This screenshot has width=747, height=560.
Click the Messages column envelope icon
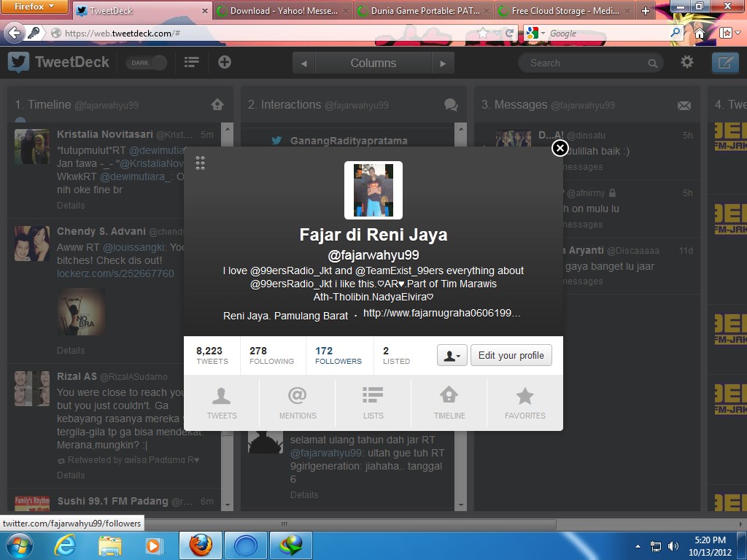[x=684, y=105]
